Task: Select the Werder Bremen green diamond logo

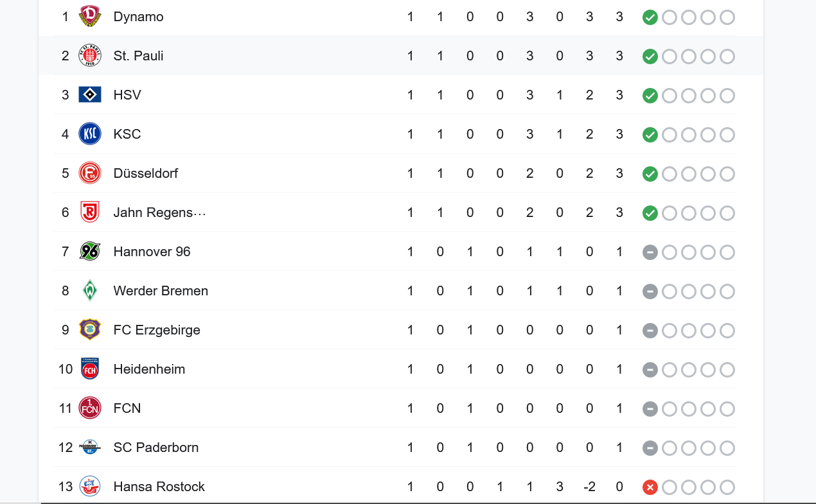Action: (90, 291)
